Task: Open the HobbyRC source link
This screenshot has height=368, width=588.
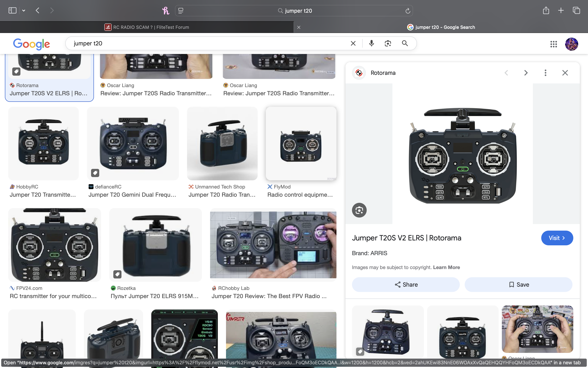Action: click(24, 187)
